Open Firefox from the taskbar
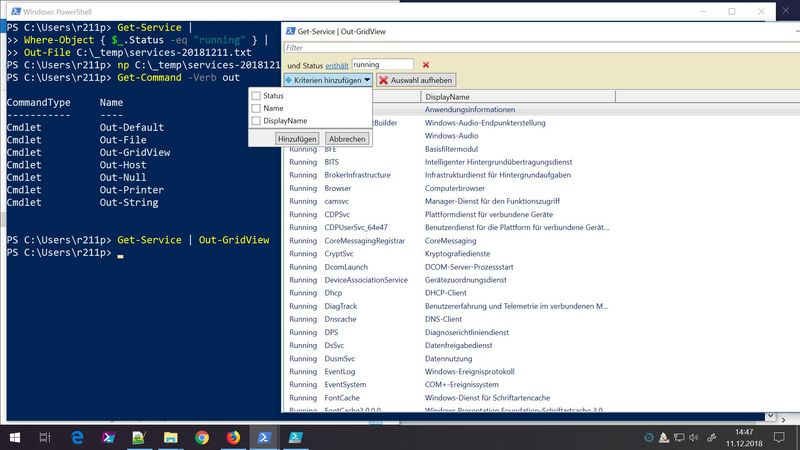This screenshot has height=450, width=800. pyautogui.click(x=233, y=437)
